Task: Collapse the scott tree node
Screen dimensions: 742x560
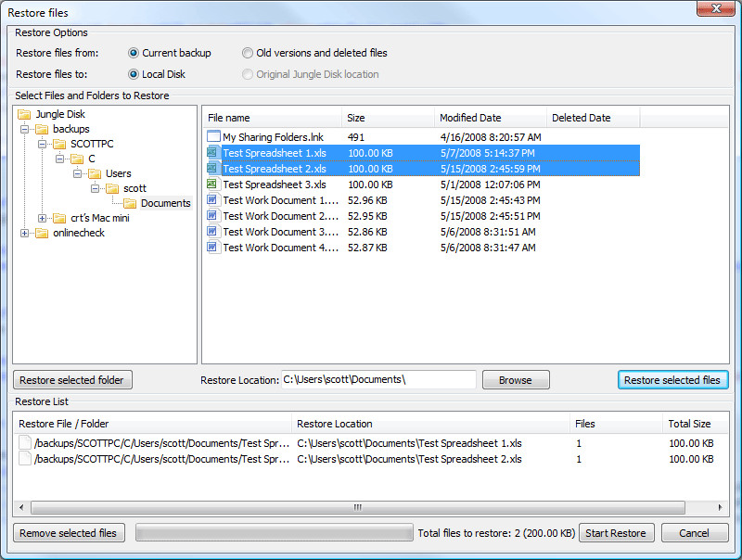Action: (96, 189)
